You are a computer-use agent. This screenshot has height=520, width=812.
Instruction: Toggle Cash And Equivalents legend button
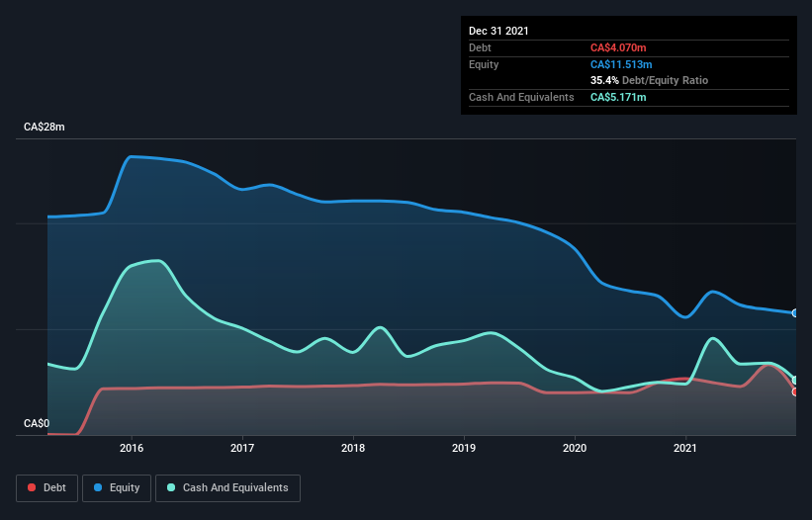pyautogui.click(x=227, y=488)
